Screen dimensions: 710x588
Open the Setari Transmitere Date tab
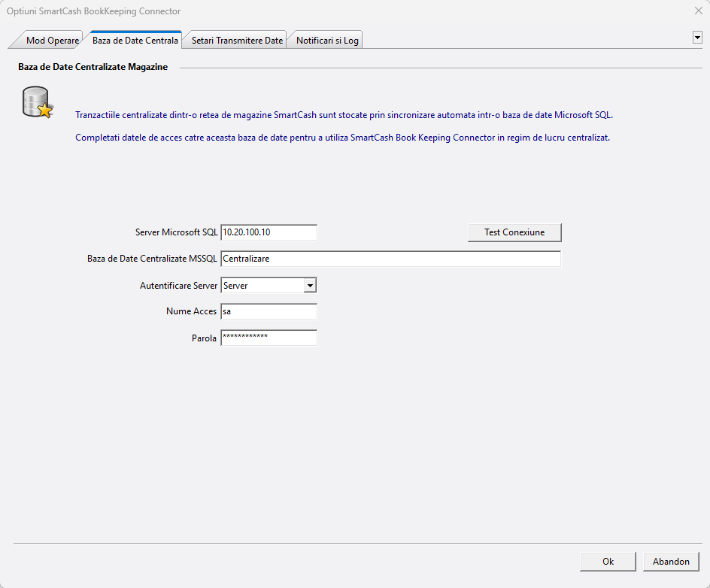(237, 41)
